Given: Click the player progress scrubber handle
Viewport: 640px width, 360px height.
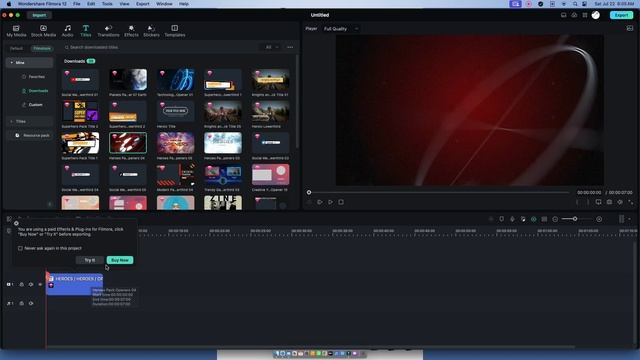Looking at the screenshot, I should point(309,192).
